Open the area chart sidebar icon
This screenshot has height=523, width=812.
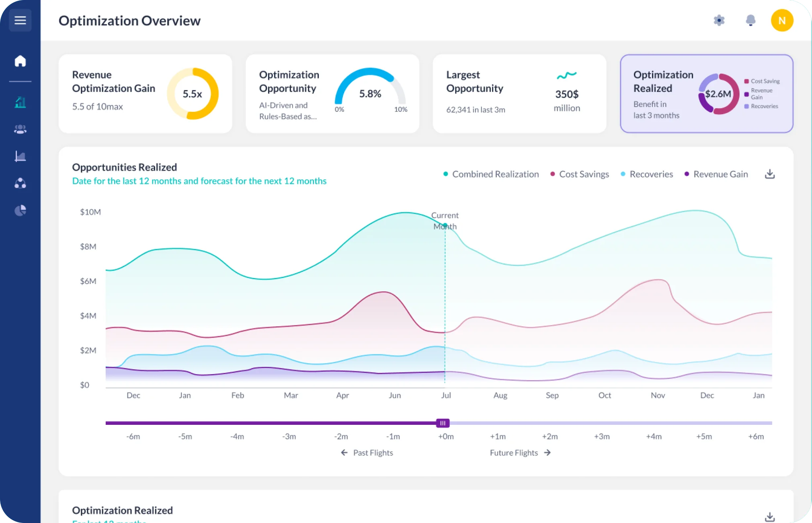(x=20, y=156)
